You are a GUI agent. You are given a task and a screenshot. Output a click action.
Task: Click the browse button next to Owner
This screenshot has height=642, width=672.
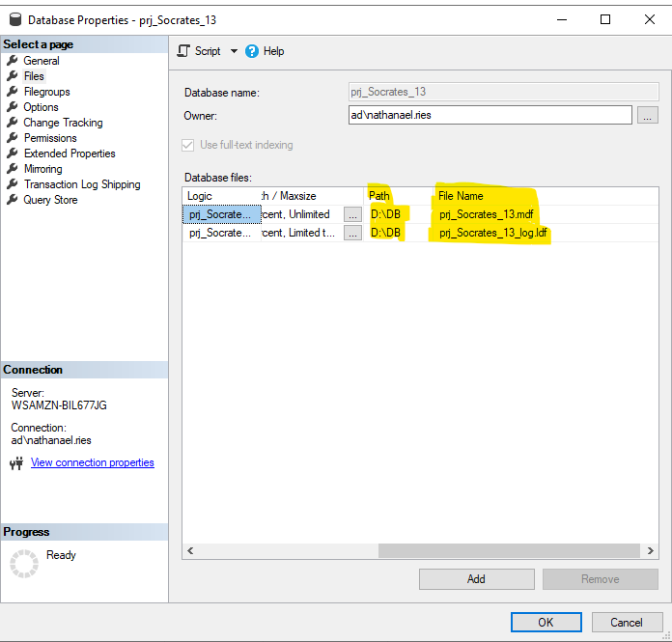click(x=648, y=115)
